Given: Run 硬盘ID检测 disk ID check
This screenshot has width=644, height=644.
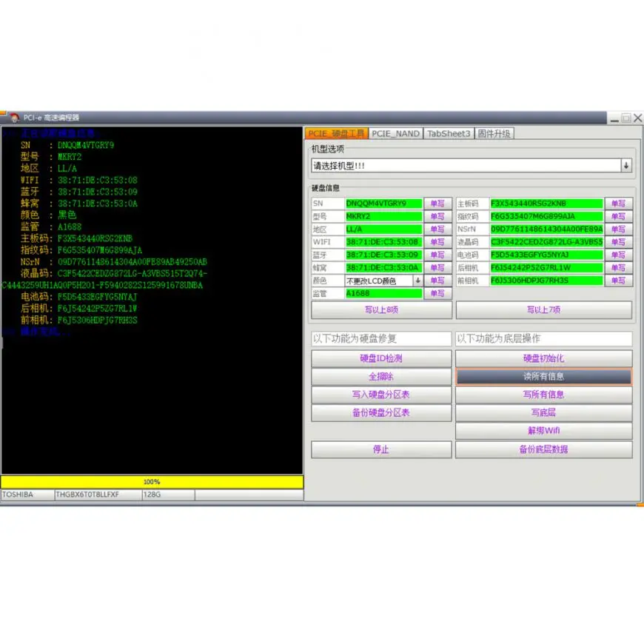Looking at the screenshot, I should (x=381, y=358).
